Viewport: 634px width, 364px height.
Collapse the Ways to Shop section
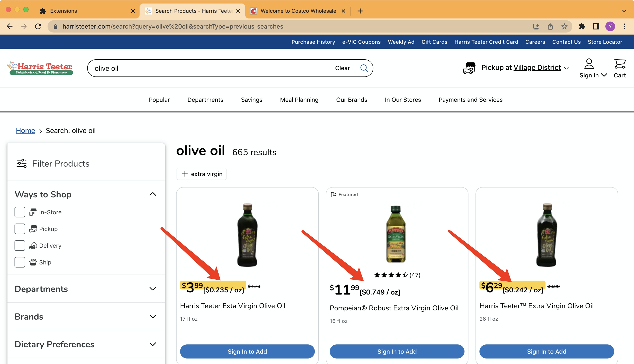[x=152, y=194]
